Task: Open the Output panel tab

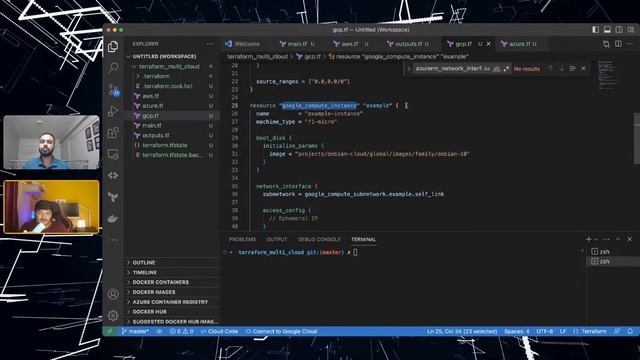Action: tap(277, 240)
